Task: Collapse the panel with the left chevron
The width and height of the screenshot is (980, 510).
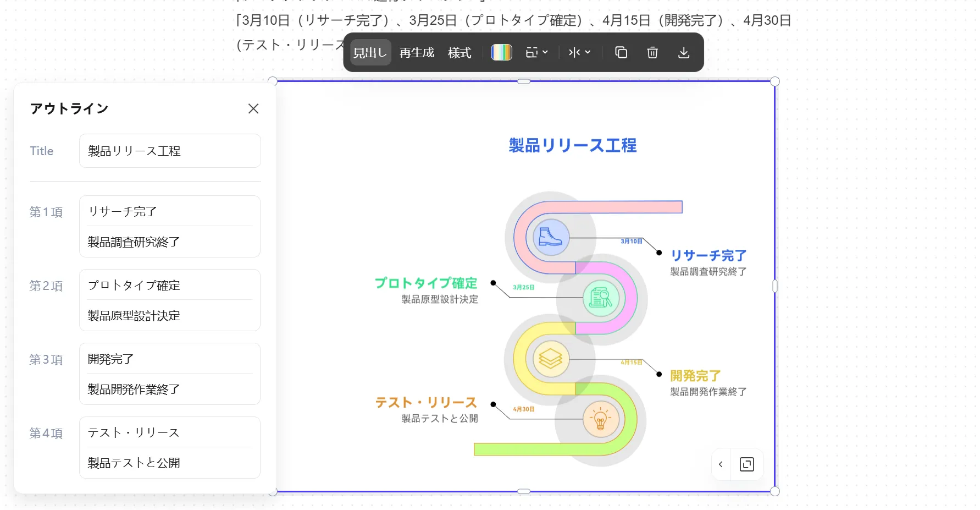Action: click(x=721, y=464)
